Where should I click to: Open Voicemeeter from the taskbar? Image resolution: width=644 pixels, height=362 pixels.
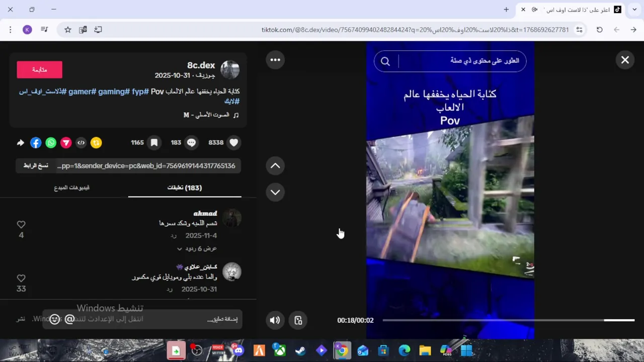tap(217, 350)
